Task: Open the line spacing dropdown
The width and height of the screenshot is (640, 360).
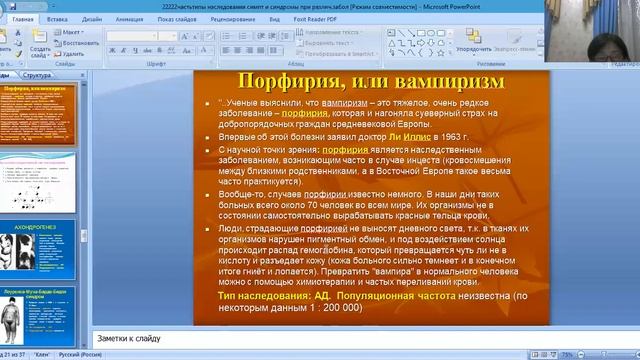Action: click(x=286, y=36)
